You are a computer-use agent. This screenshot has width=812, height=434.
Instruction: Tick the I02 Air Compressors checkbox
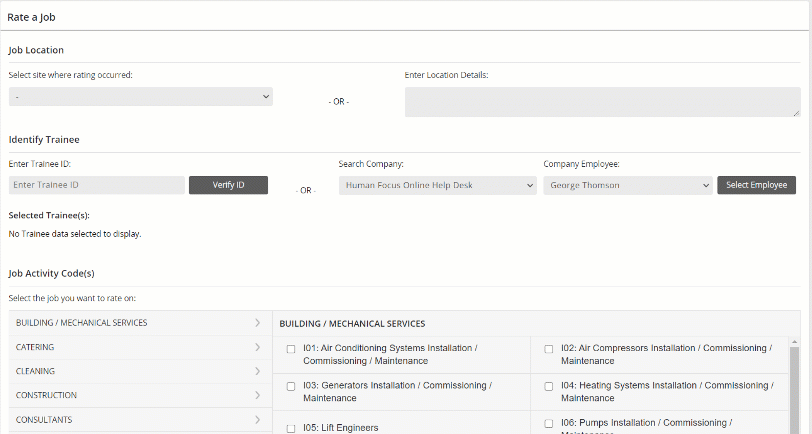click(548, 349)
